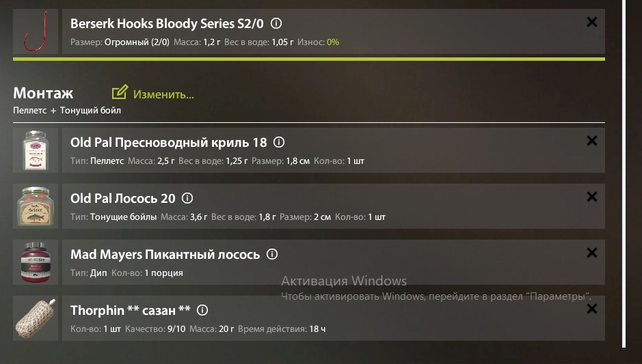Click the green wear bar under the hook
This screenshot has height=364, width=642.
pyautogui.click(x=309, y=59)
